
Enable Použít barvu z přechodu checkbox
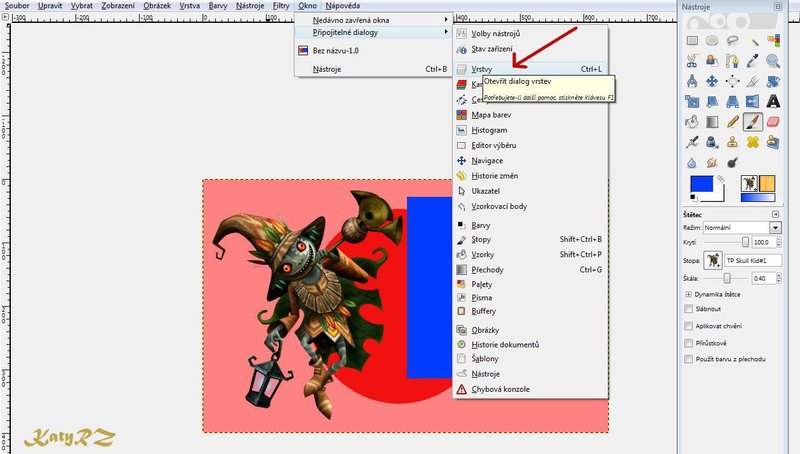(688, 360)
